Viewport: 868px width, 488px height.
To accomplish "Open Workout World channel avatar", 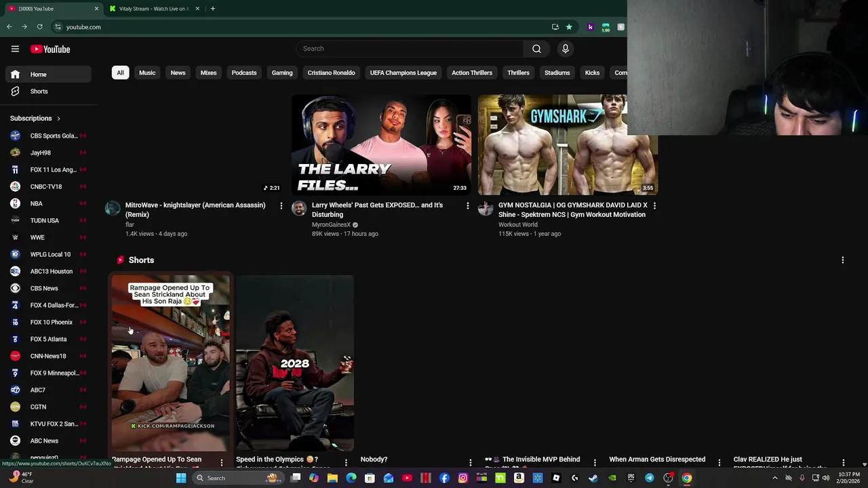I will (486, 208).
